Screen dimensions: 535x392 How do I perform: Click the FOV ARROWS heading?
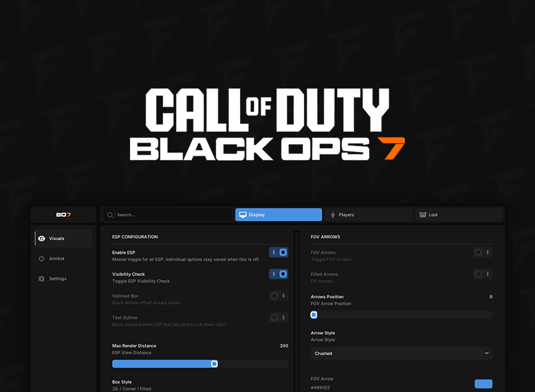[325, 237]
